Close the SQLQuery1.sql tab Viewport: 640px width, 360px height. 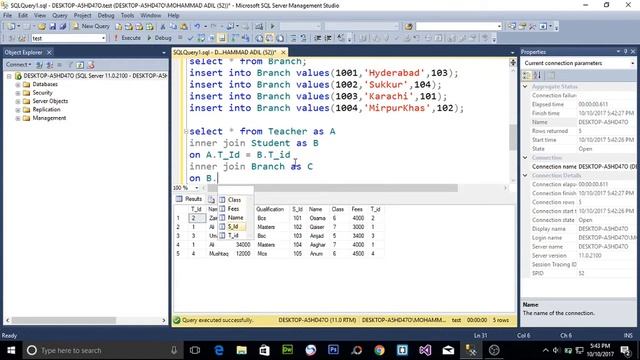[283, 52]
